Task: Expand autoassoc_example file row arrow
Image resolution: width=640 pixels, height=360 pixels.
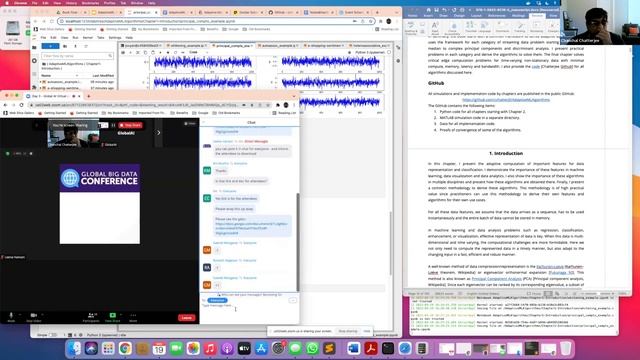Action: 40,82
